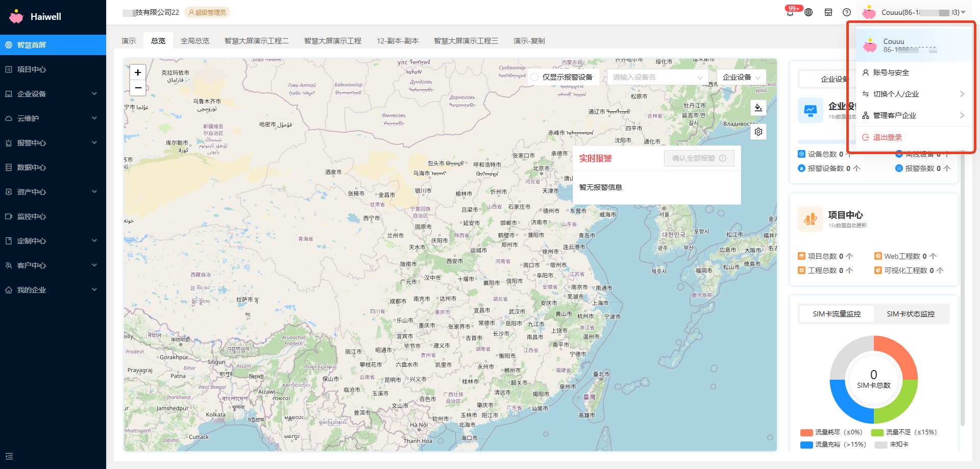Open the device name dropdown

pyautogui.click(x=657, y=77)
